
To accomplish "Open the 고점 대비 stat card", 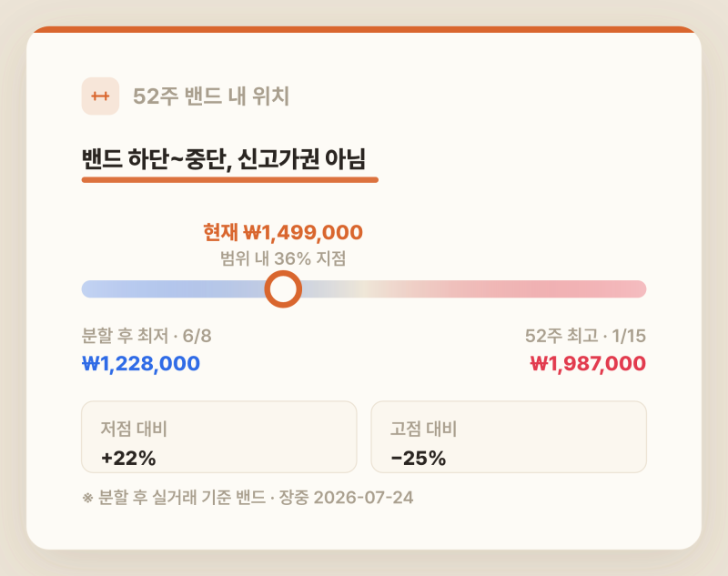I will click(x=509, y=437).
